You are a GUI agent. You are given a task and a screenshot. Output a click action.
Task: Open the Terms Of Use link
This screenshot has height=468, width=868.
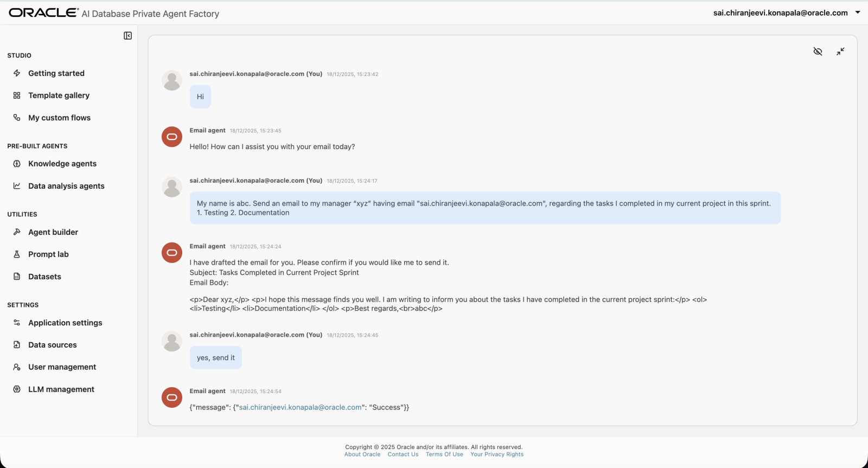point(444,454)
